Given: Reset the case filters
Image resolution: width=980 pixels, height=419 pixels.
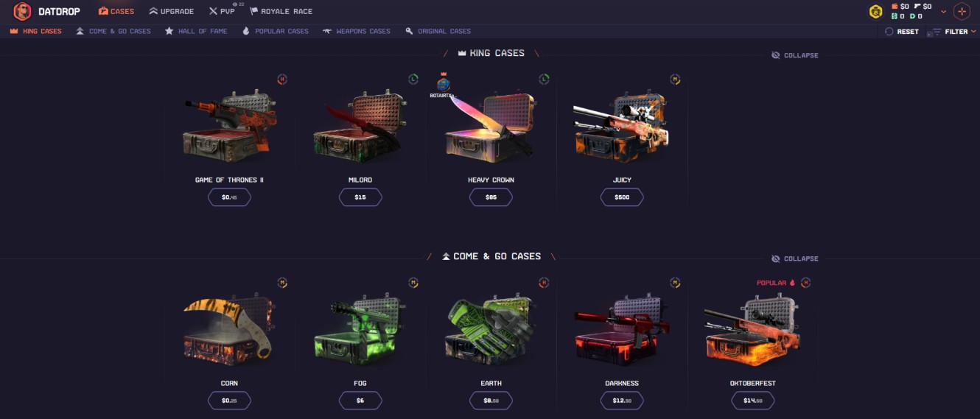Looking at the screenshot, I should coord(902,32).
